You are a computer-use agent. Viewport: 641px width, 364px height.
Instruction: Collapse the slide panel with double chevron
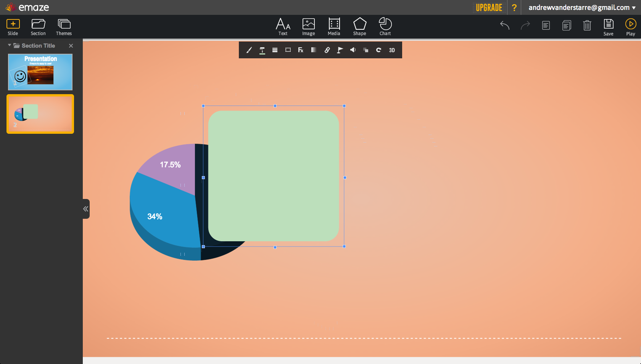86,209
